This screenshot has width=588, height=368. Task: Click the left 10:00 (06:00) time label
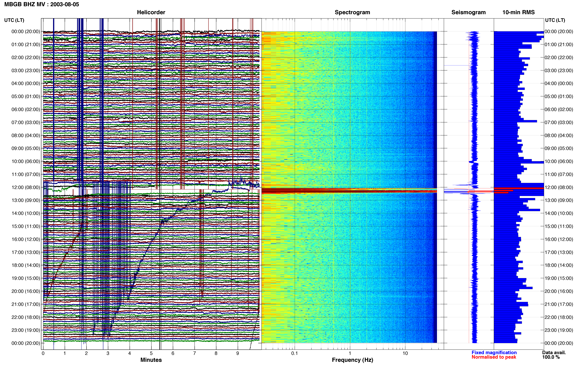click(26, 161)
